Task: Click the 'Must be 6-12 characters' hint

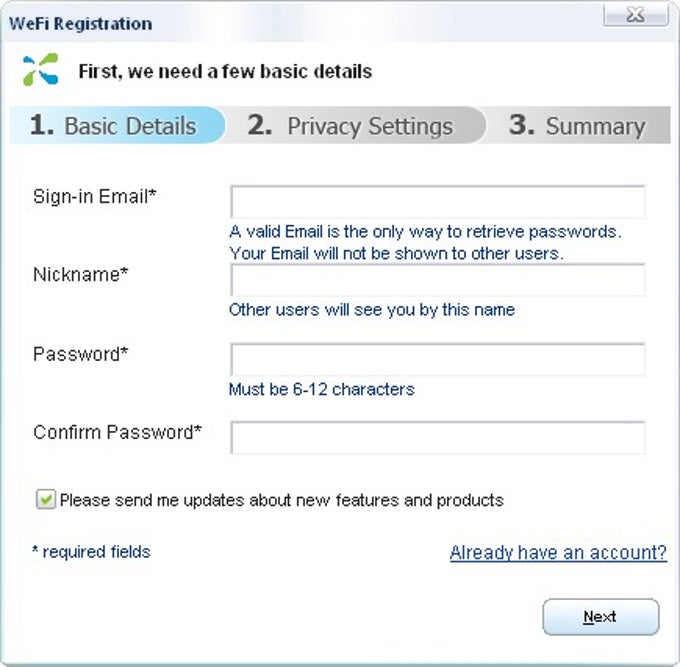Action: (321, 389)
